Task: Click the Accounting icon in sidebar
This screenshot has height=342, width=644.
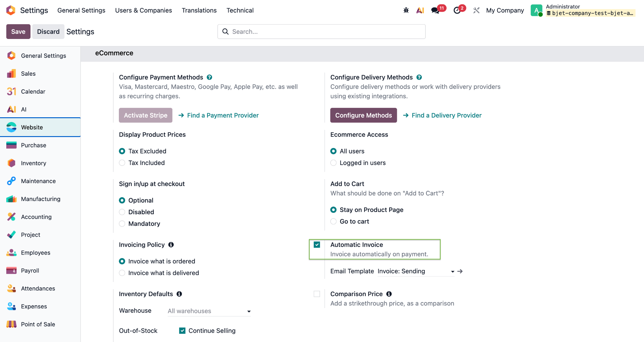Action: (x=11, y=217)
